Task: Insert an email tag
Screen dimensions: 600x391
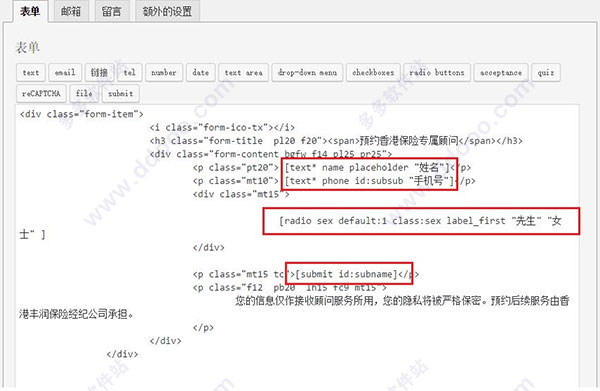Action: (x=65, y=72)
